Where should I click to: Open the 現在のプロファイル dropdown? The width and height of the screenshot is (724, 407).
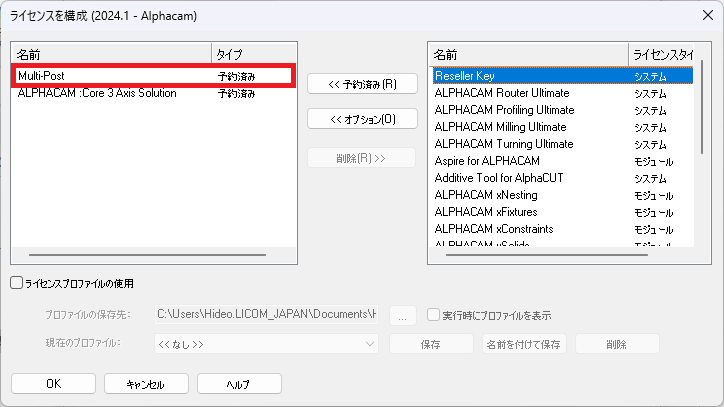point(266,344)
